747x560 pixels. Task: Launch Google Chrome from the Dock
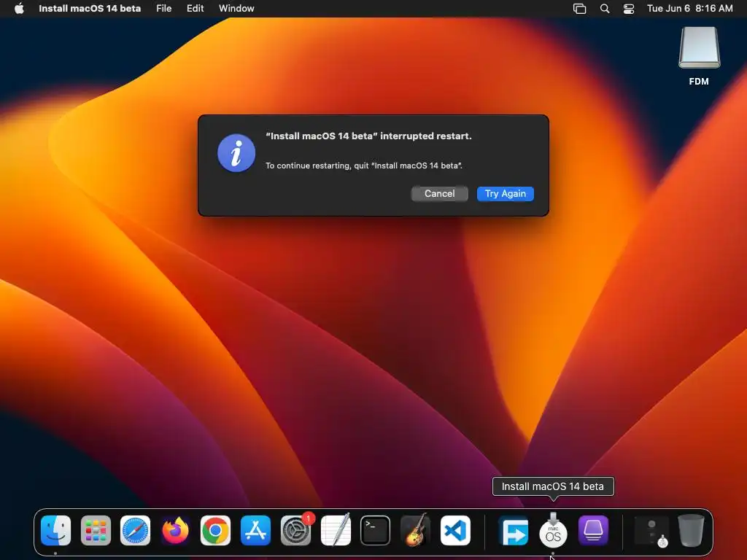pyautogui.click(x=215, y=531)
